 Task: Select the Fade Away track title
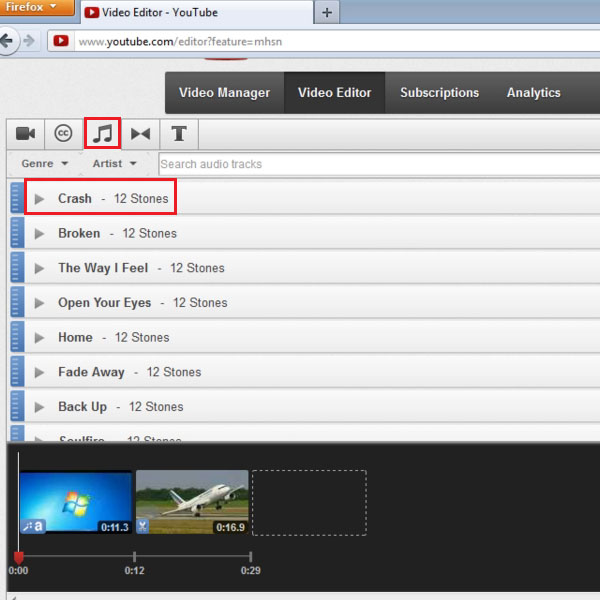click(x=91, y=372)
